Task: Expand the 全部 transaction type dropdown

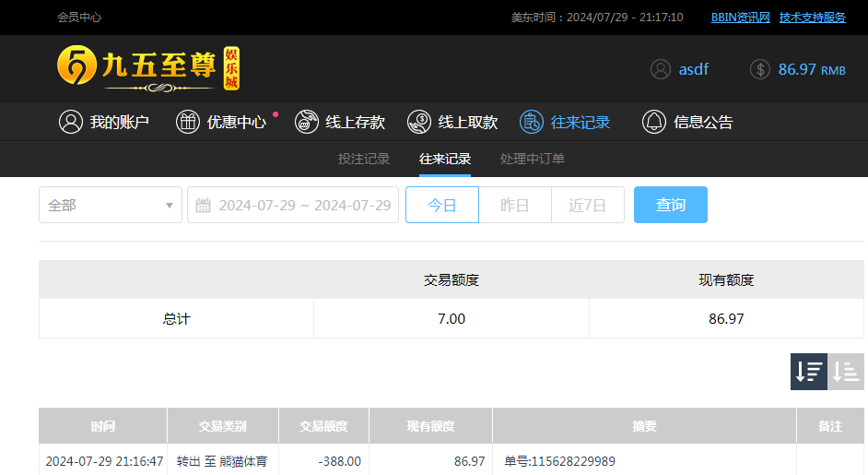Action: (x=111, y=205)
